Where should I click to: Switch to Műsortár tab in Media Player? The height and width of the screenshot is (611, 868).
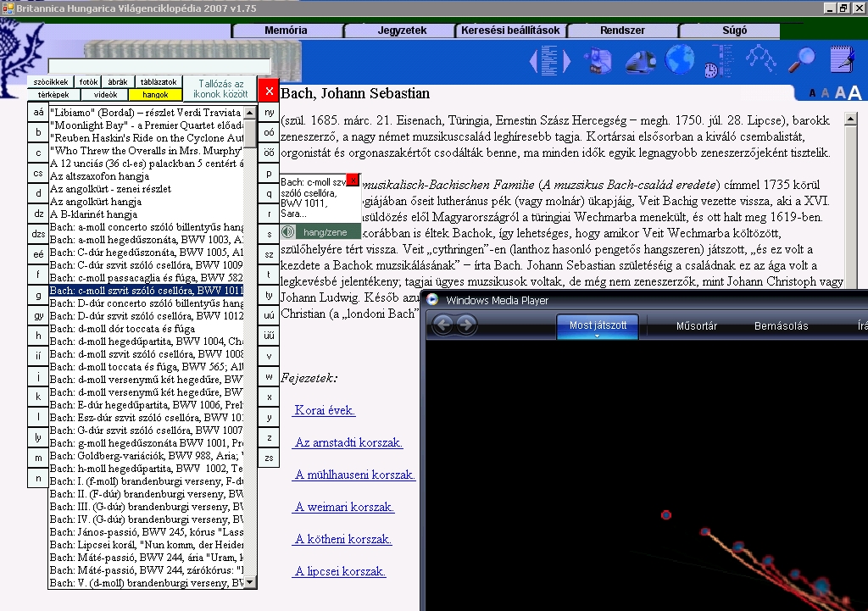click(697, 326)
